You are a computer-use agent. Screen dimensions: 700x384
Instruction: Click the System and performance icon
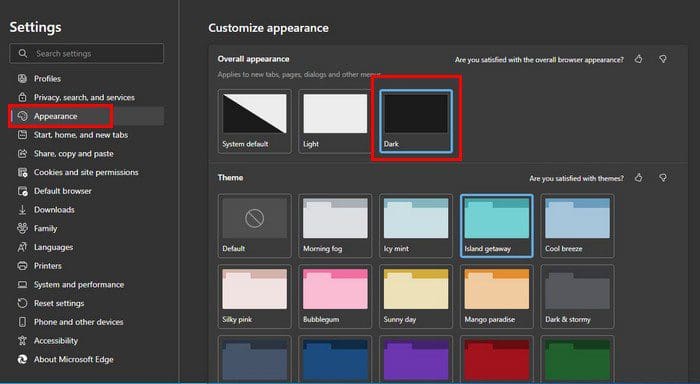tap(22, 284)
